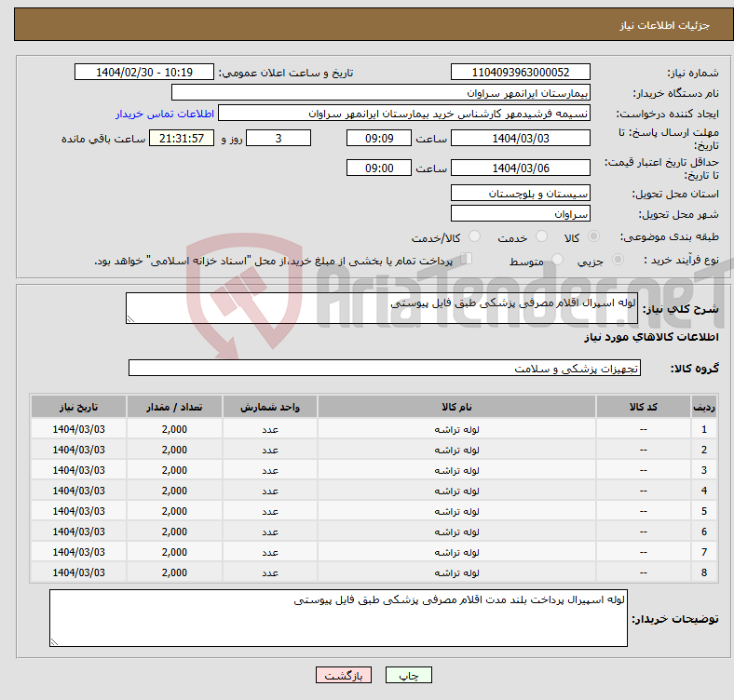Click the code cell -- in row 5
This screenshot has width=734, height=700.
pos(644,511)
